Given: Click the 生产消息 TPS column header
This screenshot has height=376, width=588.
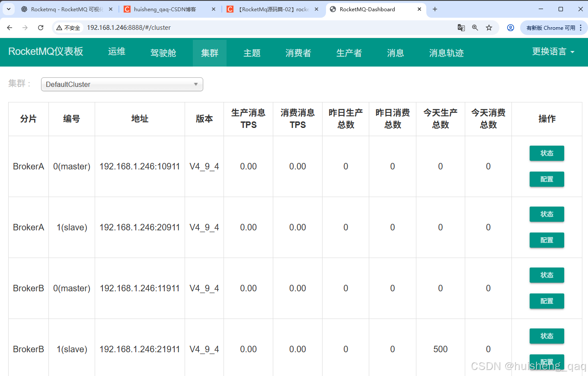Looking at the screenshot, I should tap(249, 119).
